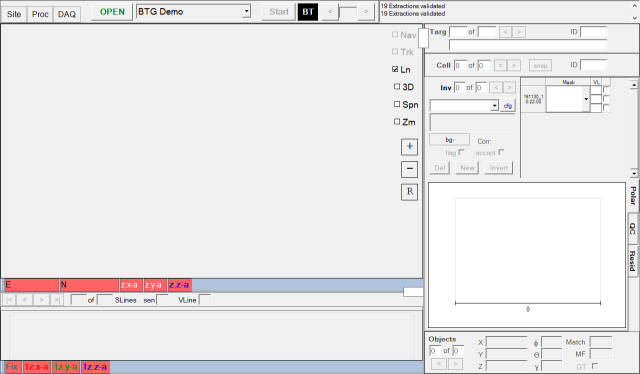
Task: Click the slider between < and > buttons
Action: coord(348,12)
